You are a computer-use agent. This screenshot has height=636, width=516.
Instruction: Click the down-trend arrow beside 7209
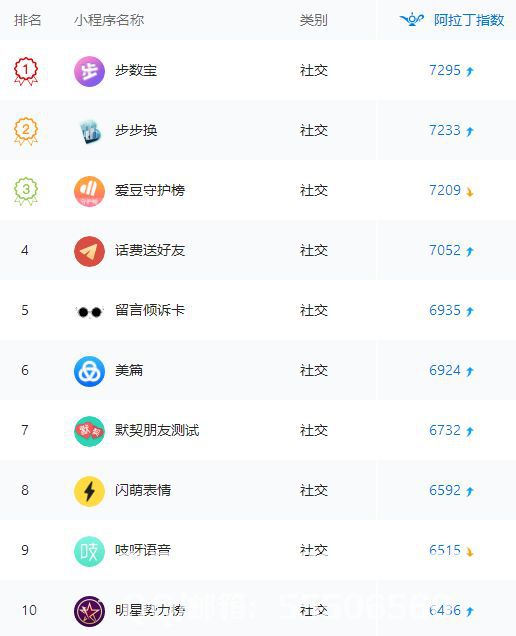[x=470, y=192]
